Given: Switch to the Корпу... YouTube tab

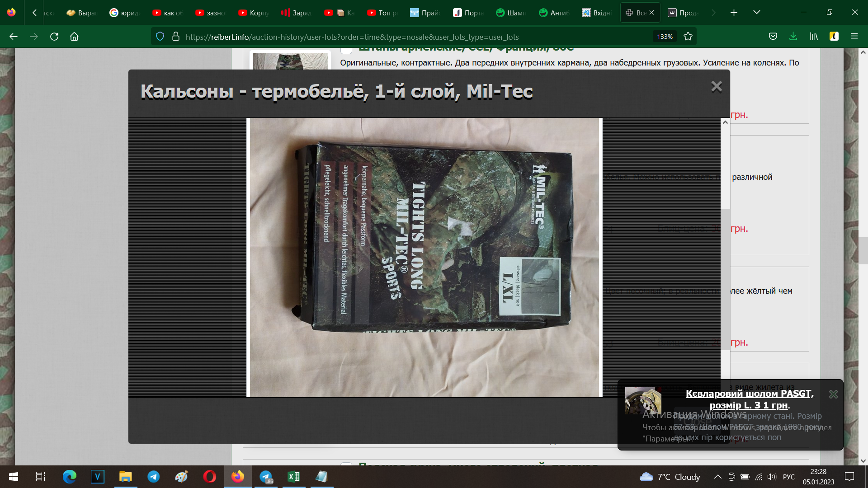Looking at the screenshot, I should (254, 13).
